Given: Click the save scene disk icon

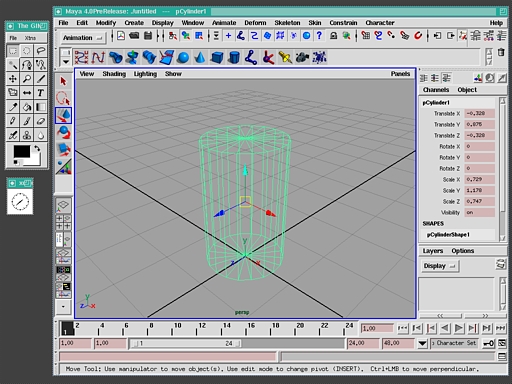Looking at the screenshot, I should click(148, 36).
